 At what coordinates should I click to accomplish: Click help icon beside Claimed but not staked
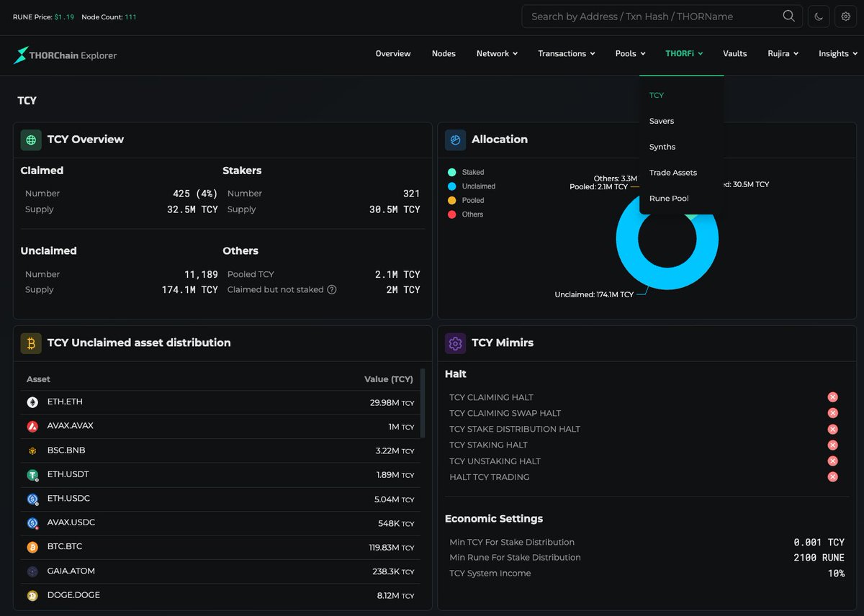332,290
